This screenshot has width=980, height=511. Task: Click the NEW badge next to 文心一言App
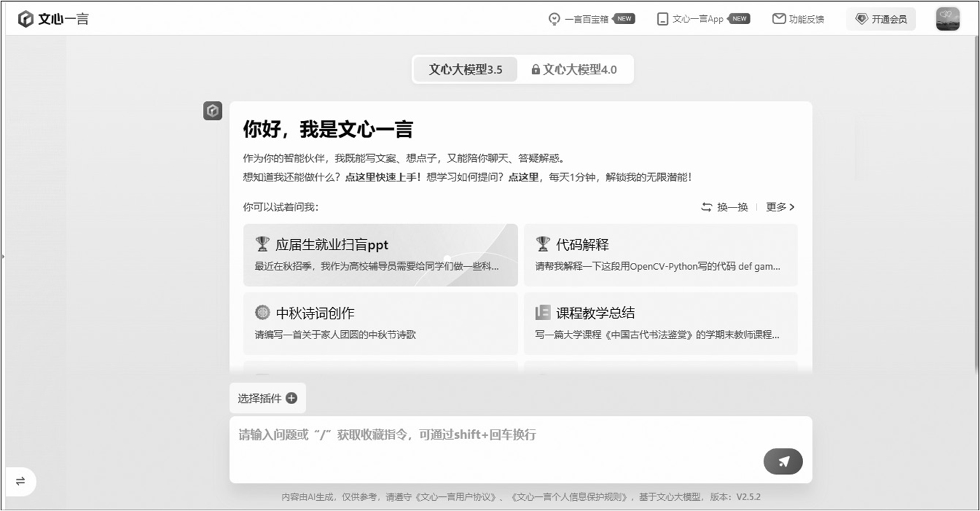[x=738, y=19]
